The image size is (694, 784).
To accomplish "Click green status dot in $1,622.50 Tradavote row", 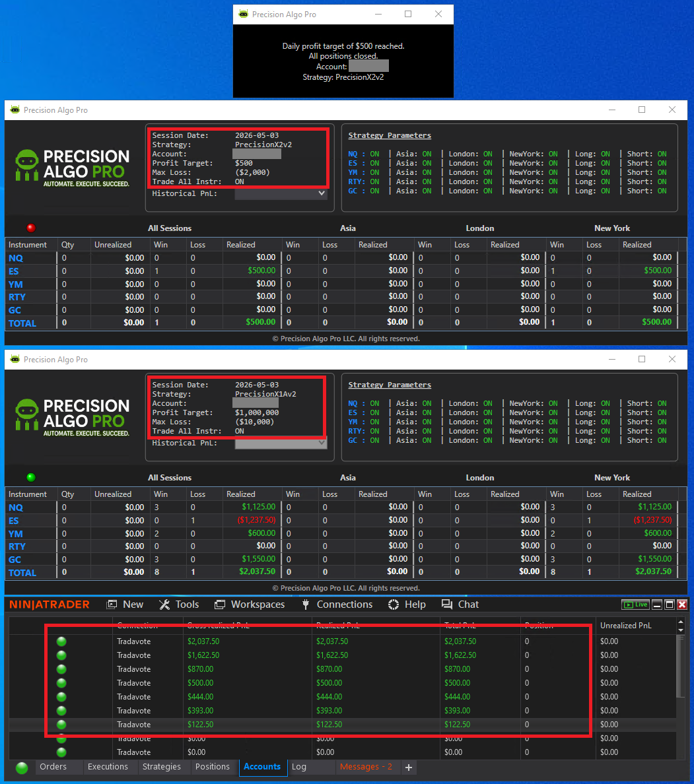I will tap(61, 655).
